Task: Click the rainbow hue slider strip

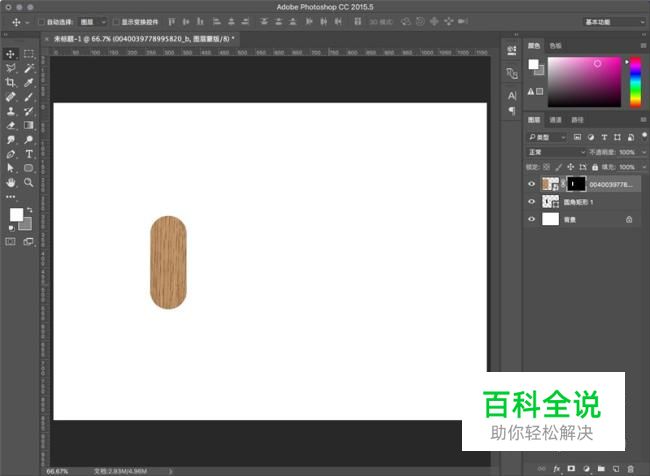Action: click(635, 82)
